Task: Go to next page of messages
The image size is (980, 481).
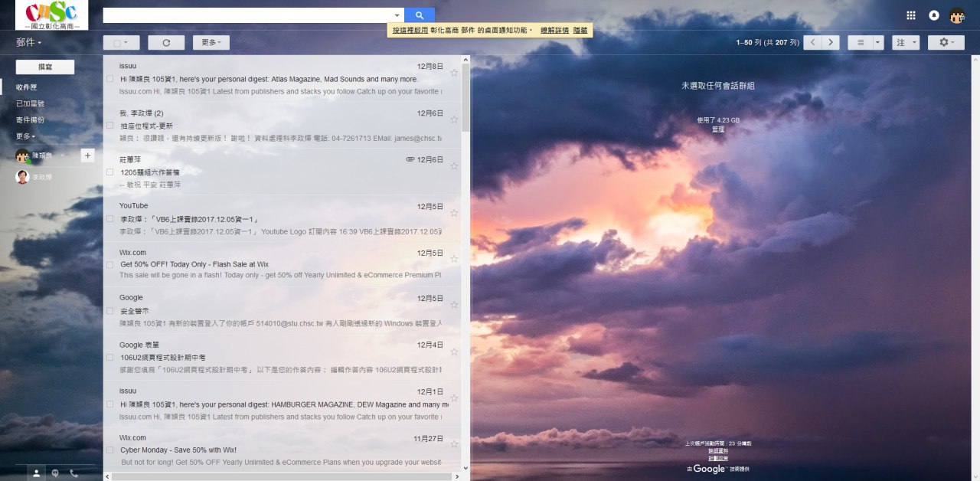Action: pos(830,43)
